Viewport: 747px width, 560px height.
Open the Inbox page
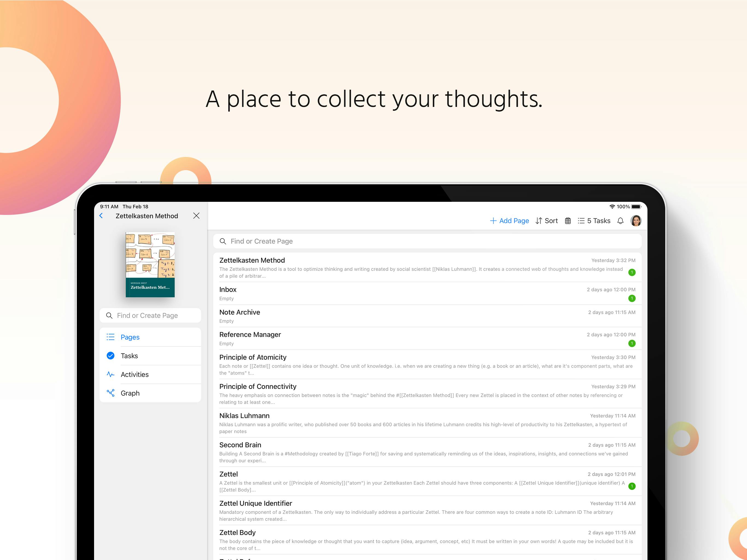(427, 293)
